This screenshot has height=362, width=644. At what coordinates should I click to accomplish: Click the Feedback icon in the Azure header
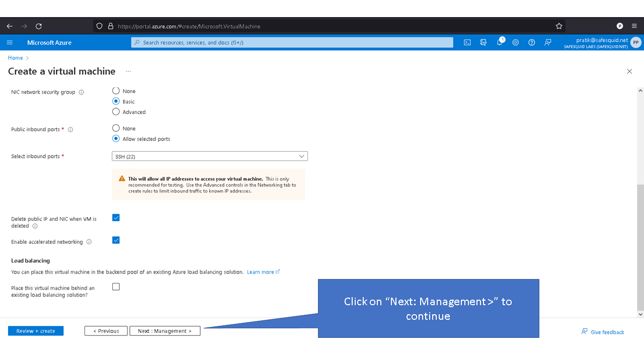(548, 43)
